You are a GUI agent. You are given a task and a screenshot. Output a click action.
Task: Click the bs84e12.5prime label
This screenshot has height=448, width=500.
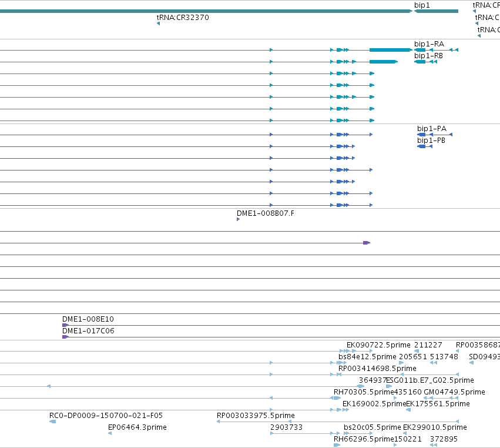coord(367,356)
